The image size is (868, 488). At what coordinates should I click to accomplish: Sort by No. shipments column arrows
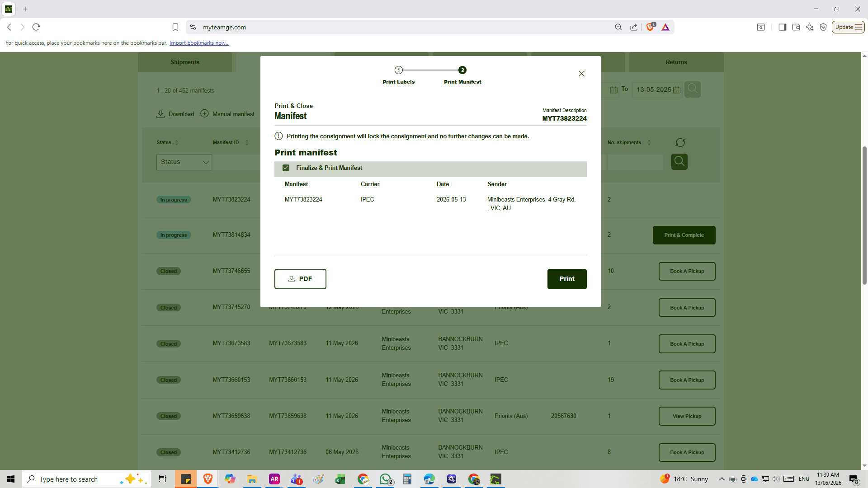pos(649,142)
